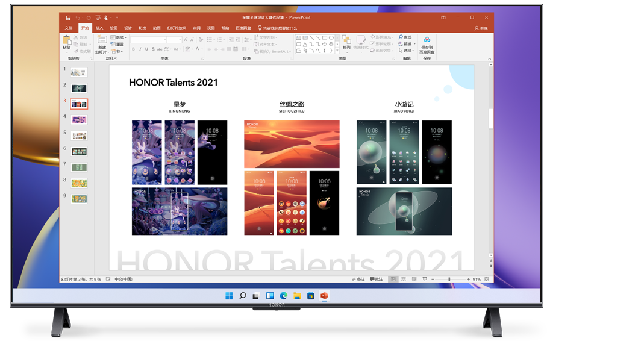Decrease font size with the smaller A icon
The image size is (644, 350).
192,39
